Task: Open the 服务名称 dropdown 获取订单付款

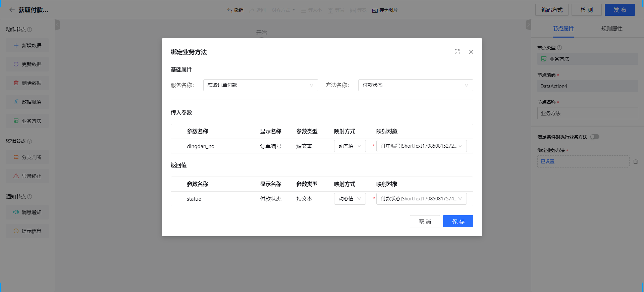Action: (261, 85)
